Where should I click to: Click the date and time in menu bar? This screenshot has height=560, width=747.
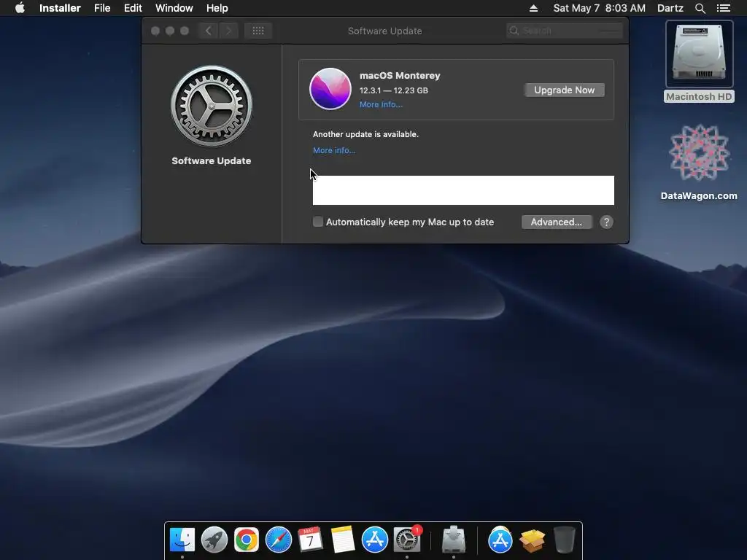pyautogui.click(x=600, y=8)
